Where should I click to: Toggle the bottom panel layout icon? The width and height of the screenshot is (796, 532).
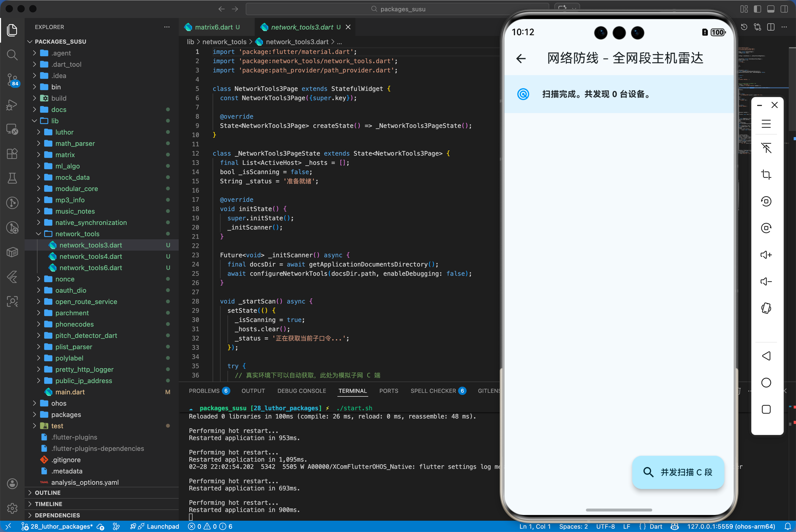pyautogui.click(x=771, y=9)
